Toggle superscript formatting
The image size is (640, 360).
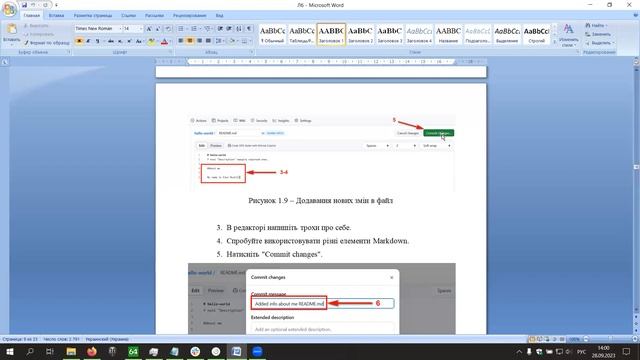tap(129, 41)
